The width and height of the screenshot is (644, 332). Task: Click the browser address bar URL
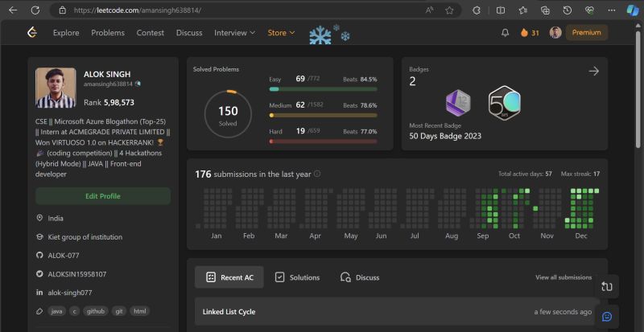coord(138,10)
